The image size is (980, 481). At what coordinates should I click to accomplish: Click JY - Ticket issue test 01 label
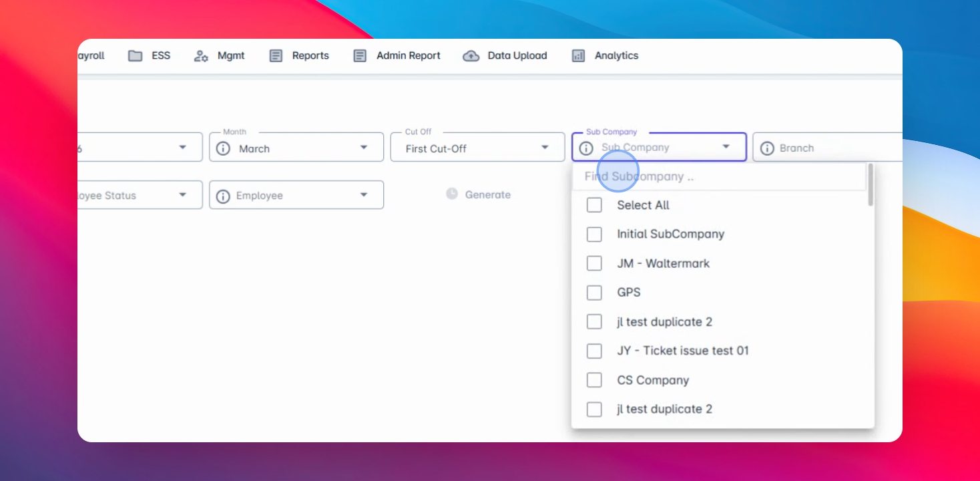pyautogui.click(x=683, y=351)
